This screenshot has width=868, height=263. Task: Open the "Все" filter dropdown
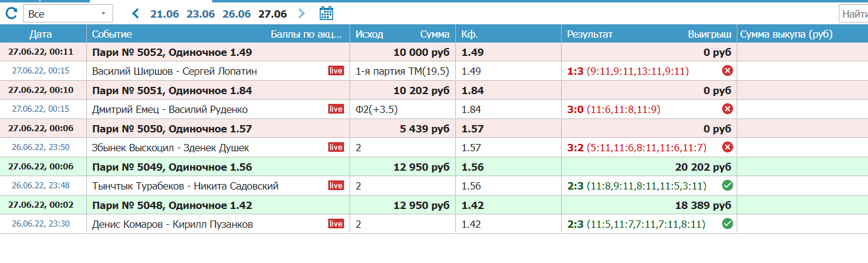point(67,13)
